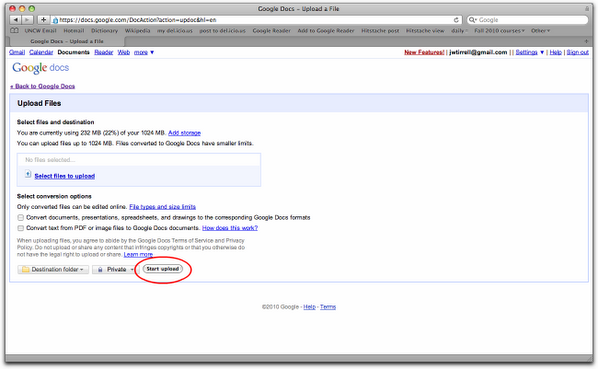Enable Convert text from PDF or image files
This screenshot has height=369, width=598.
pyautogui.click(x=21, y=228)
